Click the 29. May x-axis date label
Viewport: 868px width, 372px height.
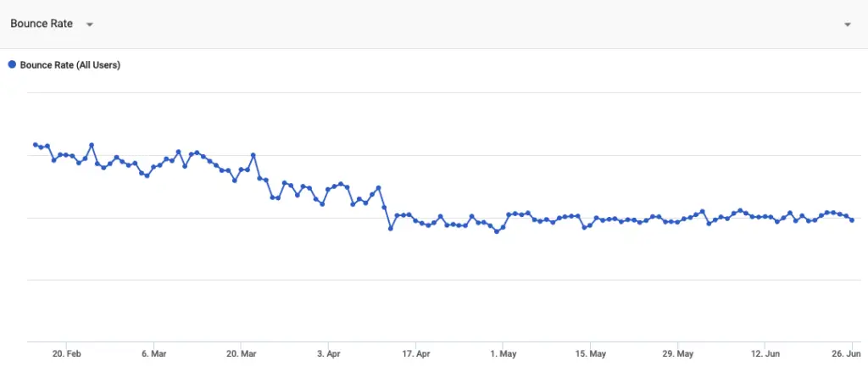(677, 353)
